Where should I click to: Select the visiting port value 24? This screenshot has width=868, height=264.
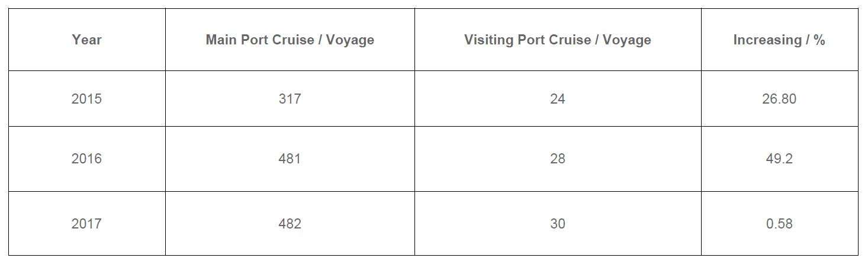click(x=557, y=99)
